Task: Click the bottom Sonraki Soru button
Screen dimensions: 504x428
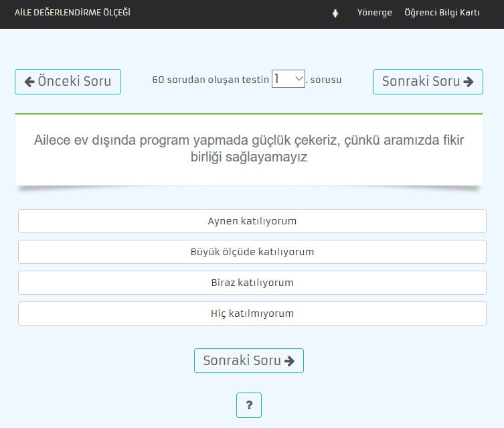Action: tap(249, 361)
